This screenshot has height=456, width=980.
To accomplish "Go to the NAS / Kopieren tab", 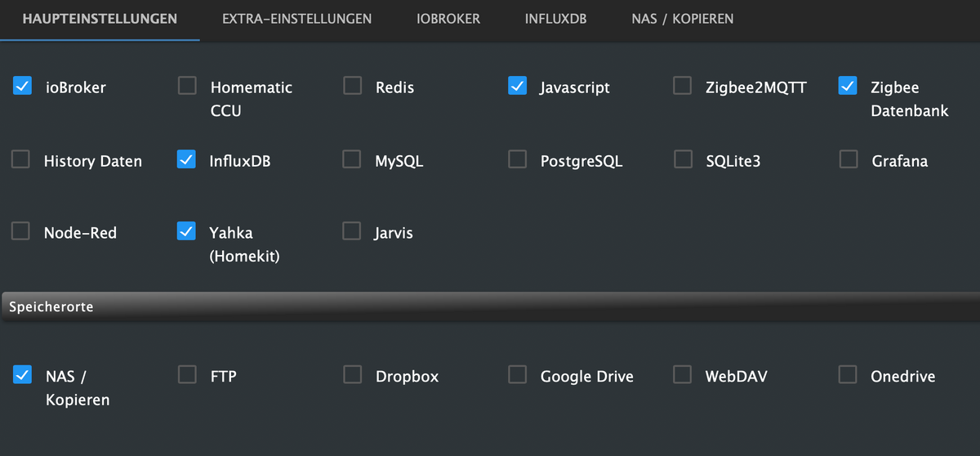I will [682, 18].
